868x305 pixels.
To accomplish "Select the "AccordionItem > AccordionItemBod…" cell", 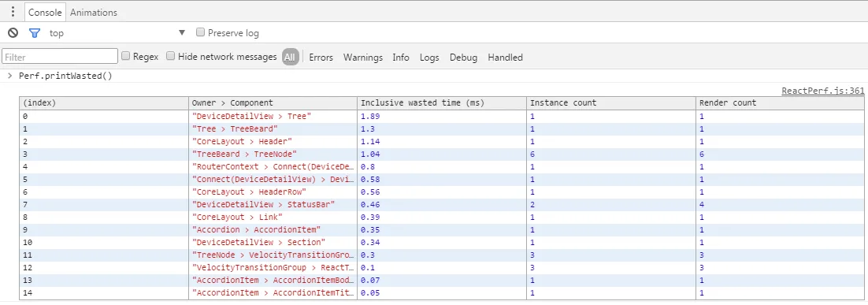I will [x=273, y=280].
